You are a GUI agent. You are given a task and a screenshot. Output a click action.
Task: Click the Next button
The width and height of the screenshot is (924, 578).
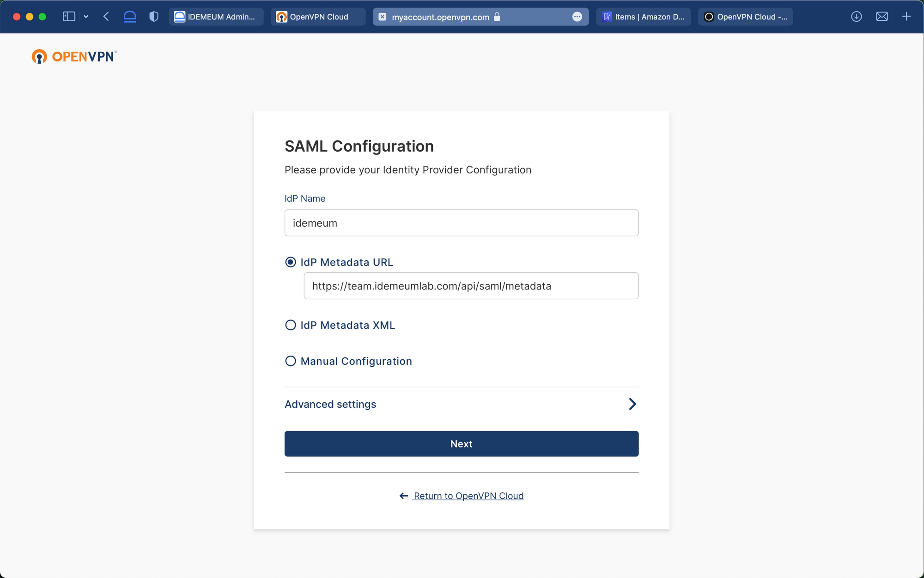tap(462, 444)
